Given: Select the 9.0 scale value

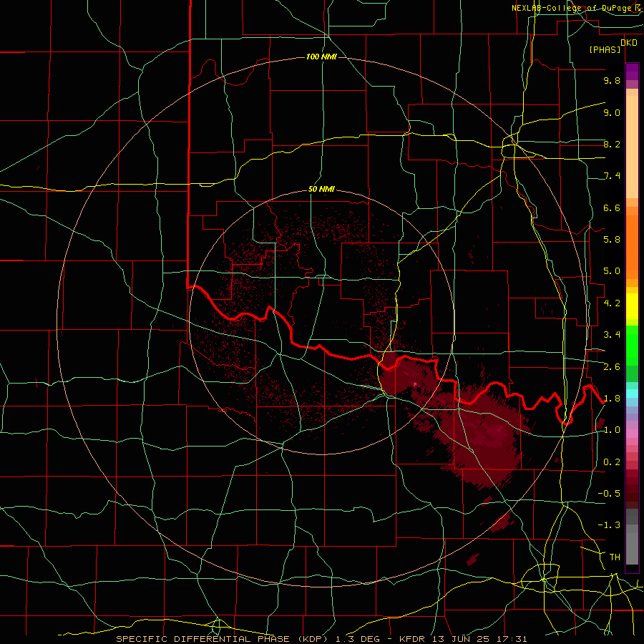Looking at the screenshot, I should click(x=612, y=112).
